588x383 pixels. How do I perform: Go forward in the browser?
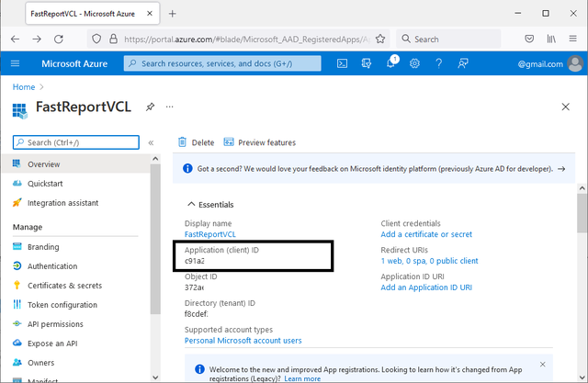[x=37, y=39]
